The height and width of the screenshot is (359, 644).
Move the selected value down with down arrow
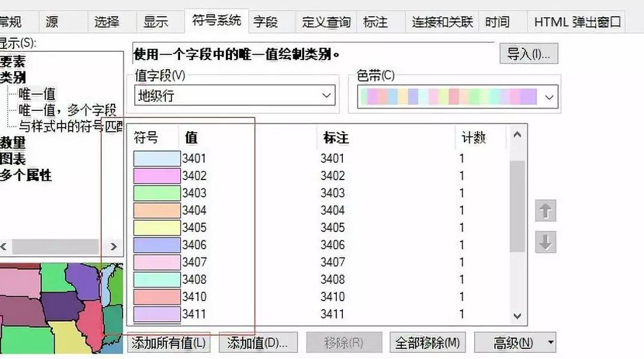pyautogui.click(x=546, y=242)
